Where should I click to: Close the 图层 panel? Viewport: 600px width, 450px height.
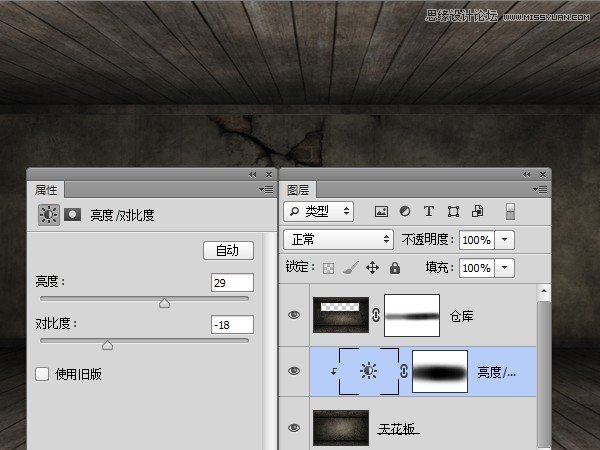pyautogui.click(x=543, y=174)
